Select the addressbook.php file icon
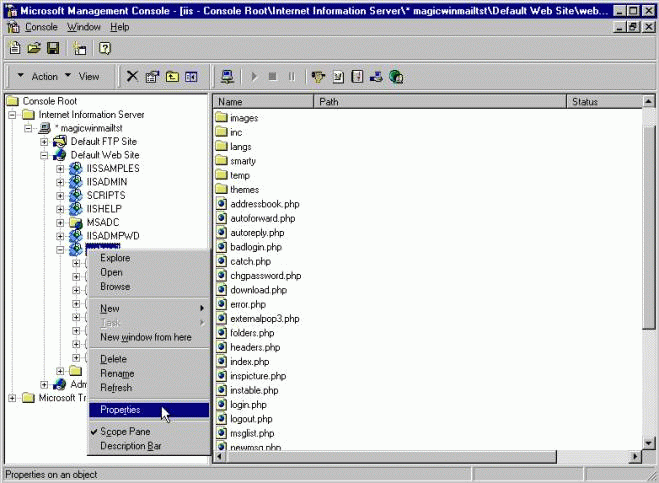This screenshot has height=483, width=659. pos(221,204)
